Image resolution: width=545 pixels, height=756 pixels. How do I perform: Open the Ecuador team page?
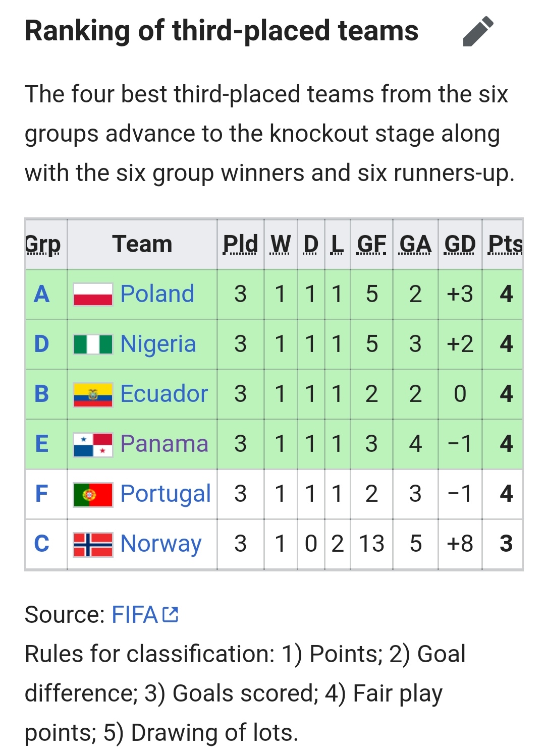pyautogui.click(x=164, y=394)
